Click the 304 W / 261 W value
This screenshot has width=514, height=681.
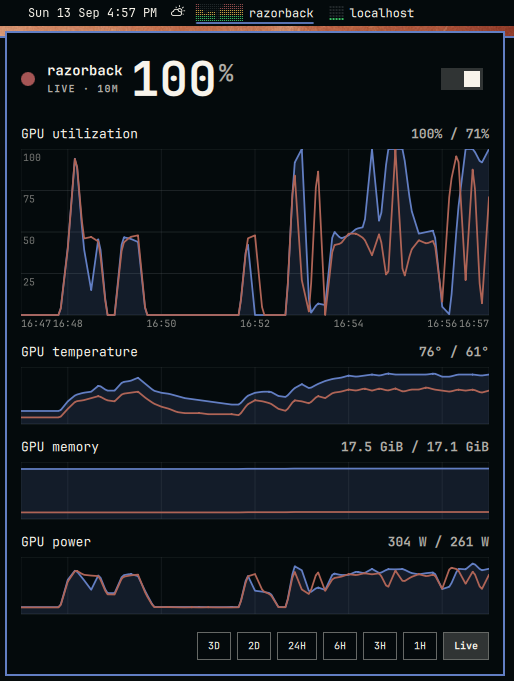click(x=438, y=542)
